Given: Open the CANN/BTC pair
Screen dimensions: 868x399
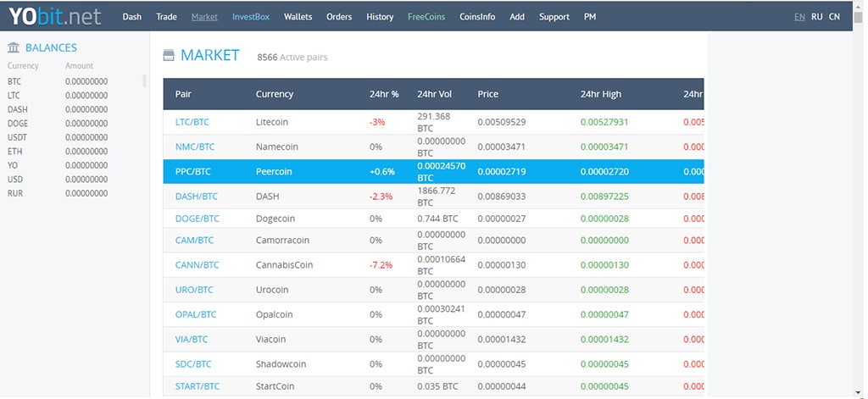Looking at the screenshot, I should click(197, 265).
